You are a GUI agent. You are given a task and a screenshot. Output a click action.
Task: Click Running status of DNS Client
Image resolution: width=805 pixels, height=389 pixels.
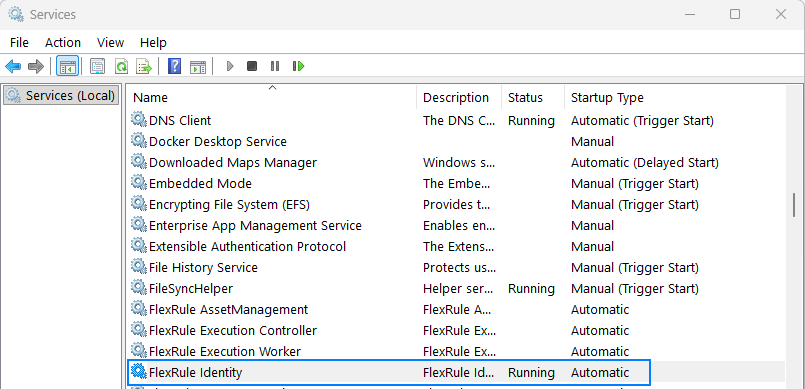[x=531, y=121]
